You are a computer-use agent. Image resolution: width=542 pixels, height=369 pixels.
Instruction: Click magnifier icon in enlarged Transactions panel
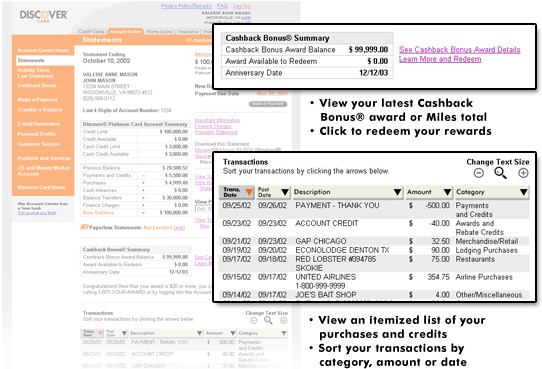point(501,173)
